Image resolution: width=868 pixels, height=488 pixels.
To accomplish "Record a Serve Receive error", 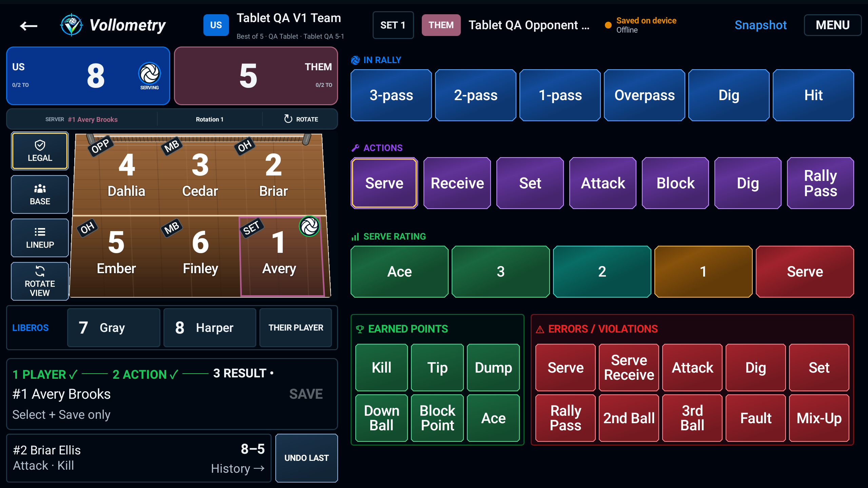I will [629, 368].
